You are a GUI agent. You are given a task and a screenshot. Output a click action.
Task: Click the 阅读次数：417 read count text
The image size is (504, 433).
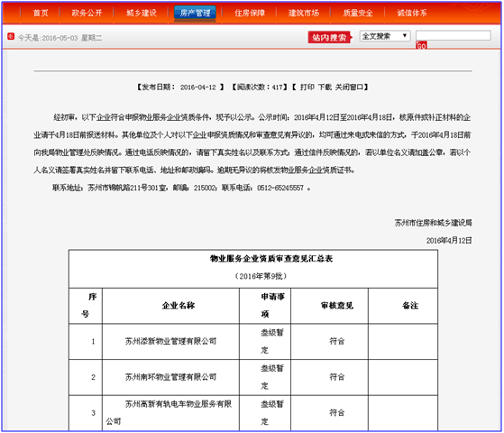(260, 88)
